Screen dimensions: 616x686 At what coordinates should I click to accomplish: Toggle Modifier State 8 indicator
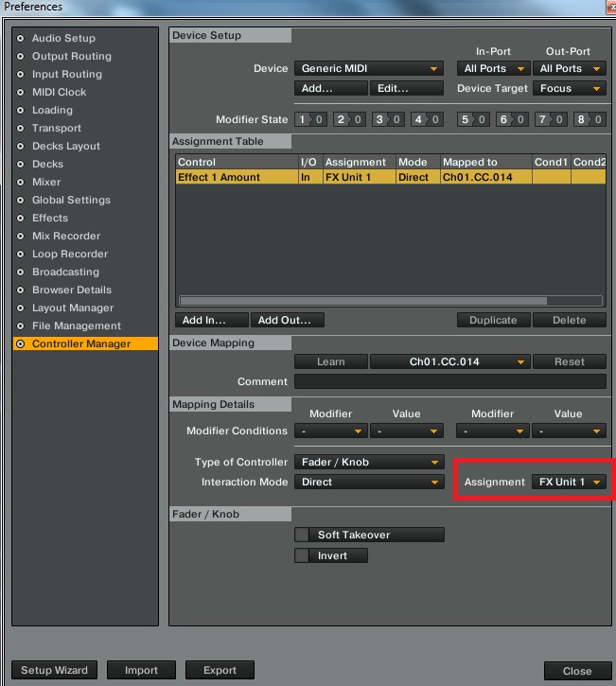coord(590,119)
